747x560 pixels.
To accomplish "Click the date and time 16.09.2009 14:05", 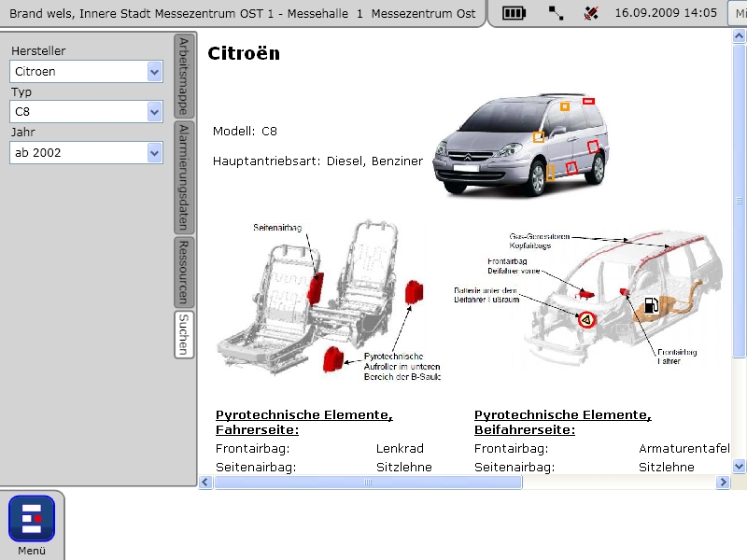I will [666, 13].
